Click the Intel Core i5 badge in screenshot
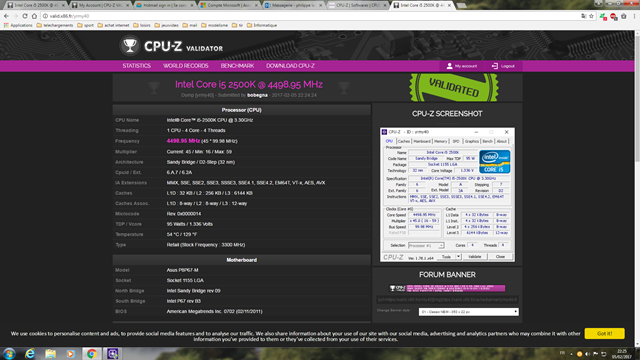Viewport: 640px width, 360px height. point(494,162)
